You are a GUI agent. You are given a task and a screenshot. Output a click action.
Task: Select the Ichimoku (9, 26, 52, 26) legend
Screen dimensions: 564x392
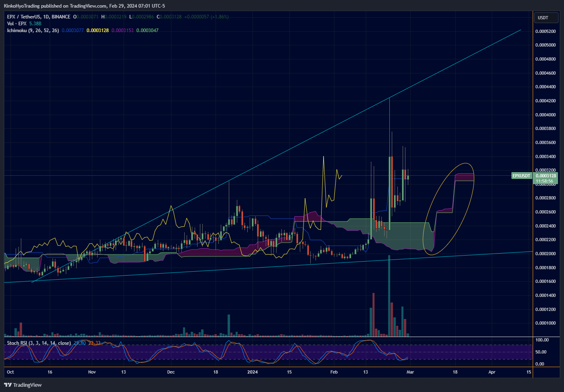click(33, 30)
